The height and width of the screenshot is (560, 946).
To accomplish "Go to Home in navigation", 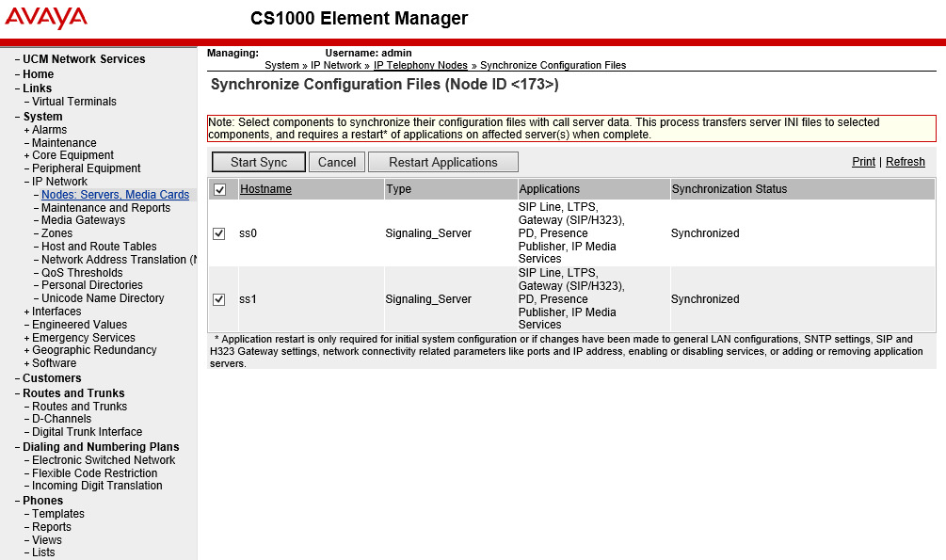I will click(38, 74).
